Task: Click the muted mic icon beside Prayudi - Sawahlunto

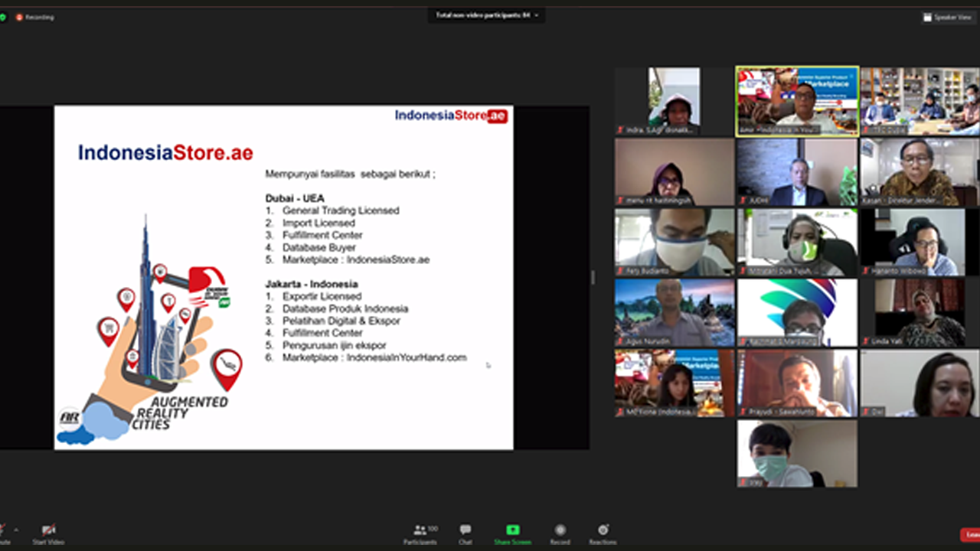Action: (x=743, y=412)
